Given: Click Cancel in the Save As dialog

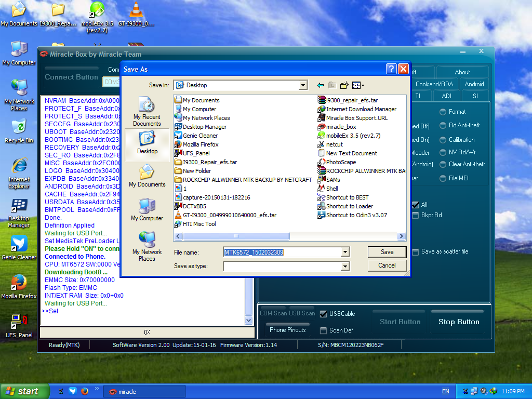Looking at the screenshot, I should (x=387, y=265).
